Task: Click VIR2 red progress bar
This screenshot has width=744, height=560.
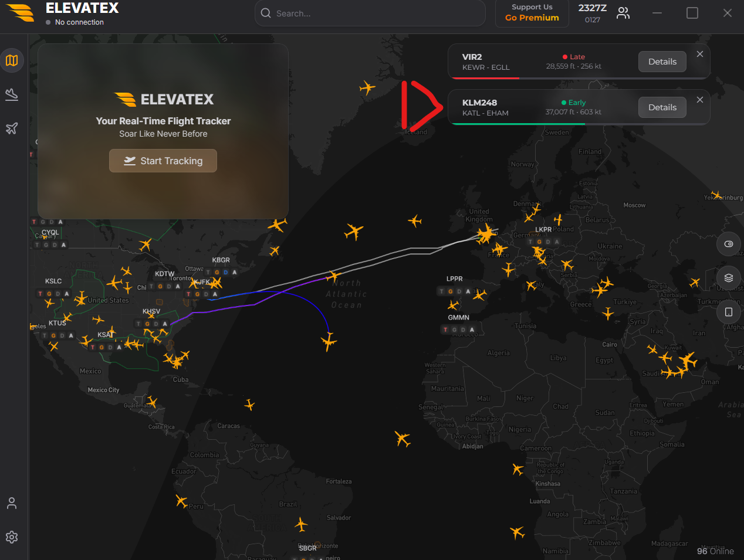Action: click(485, 77)
